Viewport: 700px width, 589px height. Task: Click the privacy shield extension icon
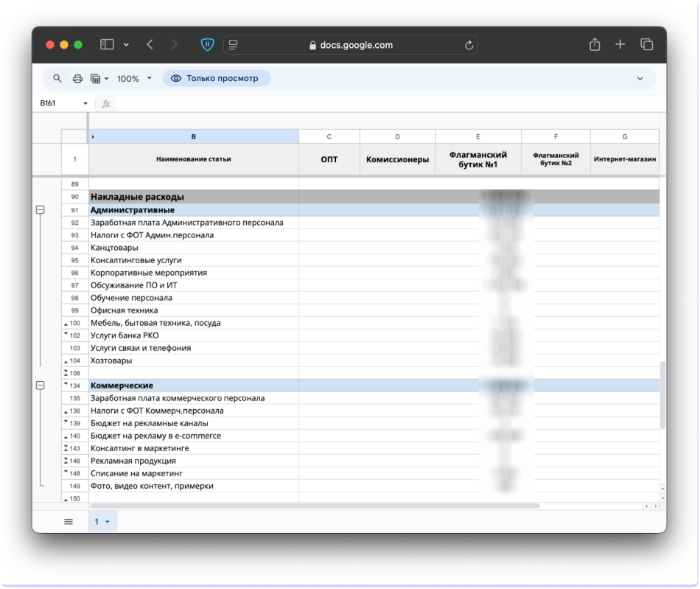[208, 45]
